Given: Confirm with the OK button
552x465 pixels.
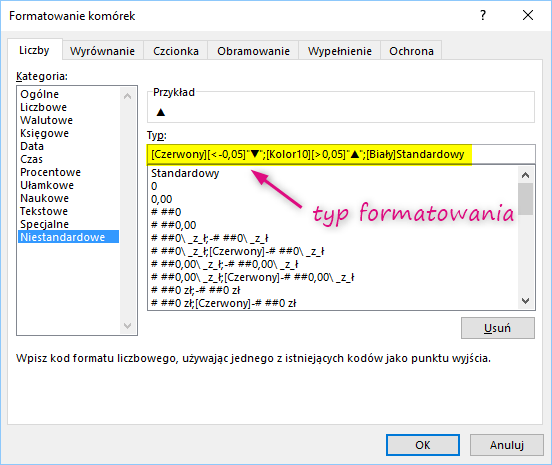Looking at the screenshot, I should coord(423,445).
